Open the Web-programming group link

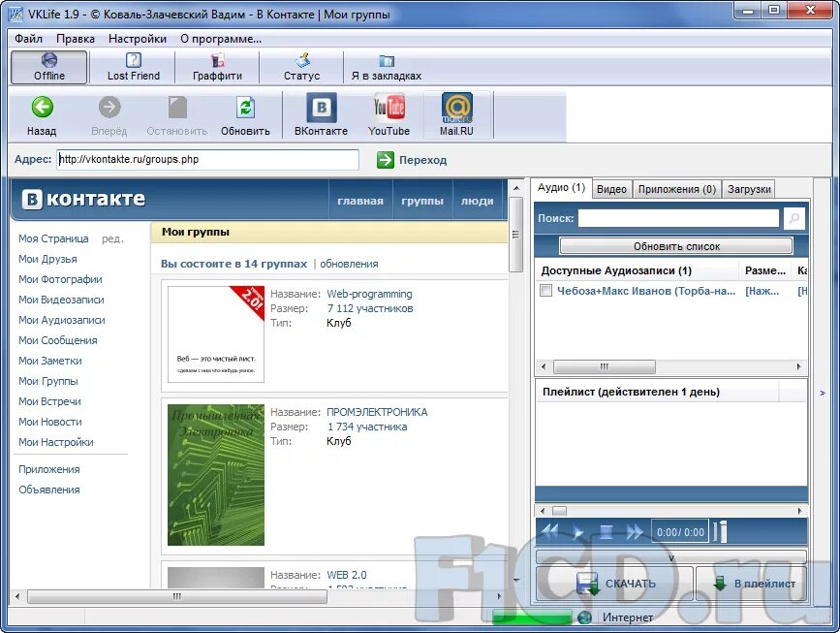tap(369, 294)
